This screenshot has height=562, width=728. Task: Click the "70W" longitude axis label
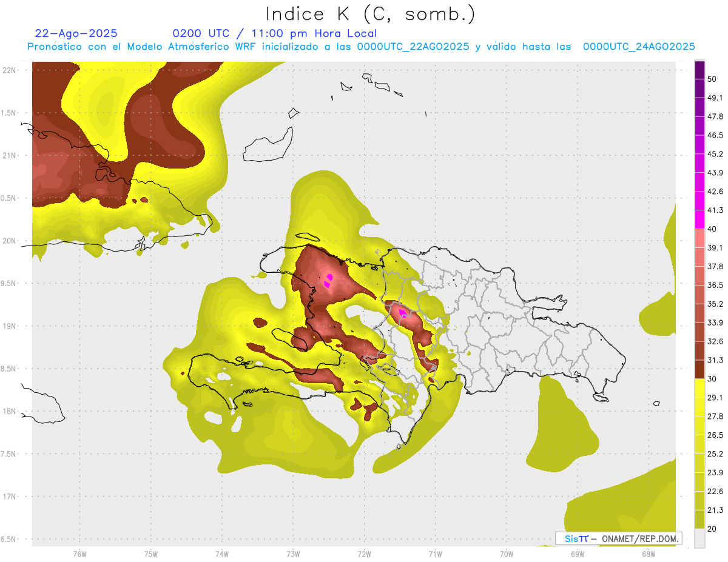(x=507, y=554)
